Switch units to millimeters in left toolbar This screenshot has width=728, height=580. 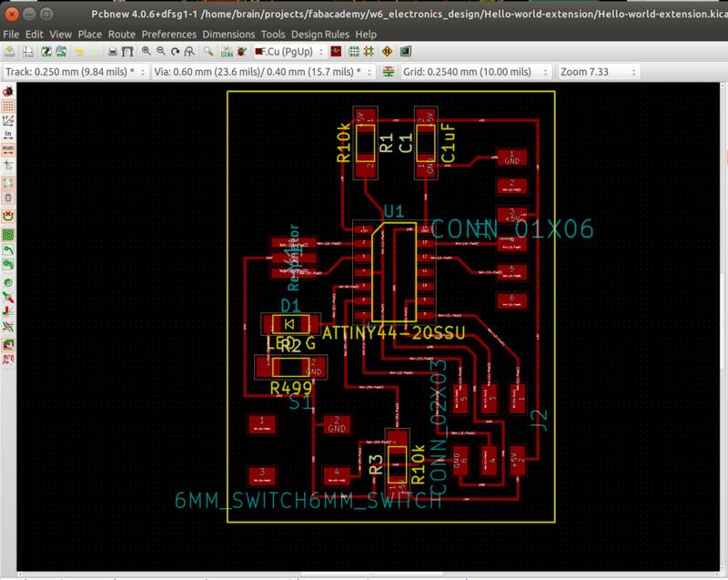click(8, 148)
